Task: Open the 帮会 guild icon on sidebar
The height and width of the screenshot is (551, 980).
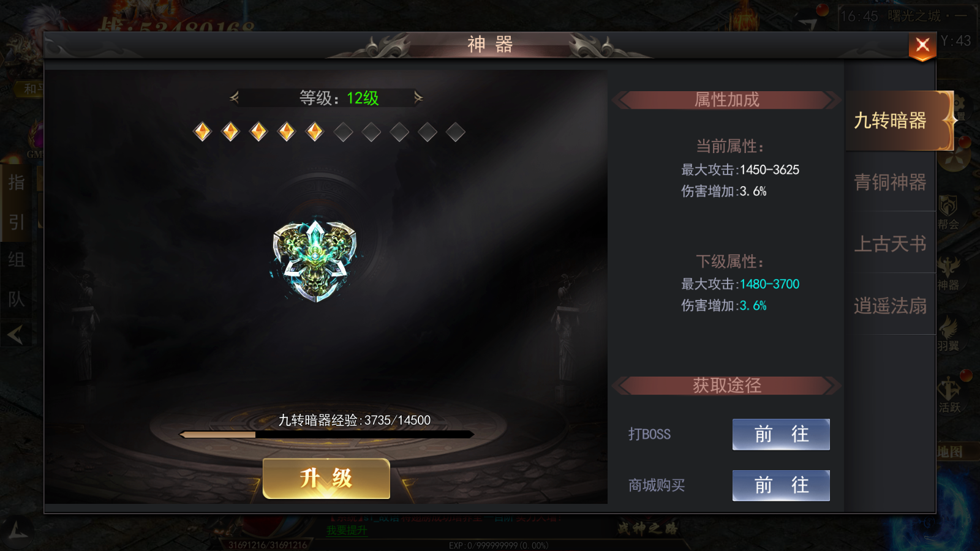Action: click(948, 212)
